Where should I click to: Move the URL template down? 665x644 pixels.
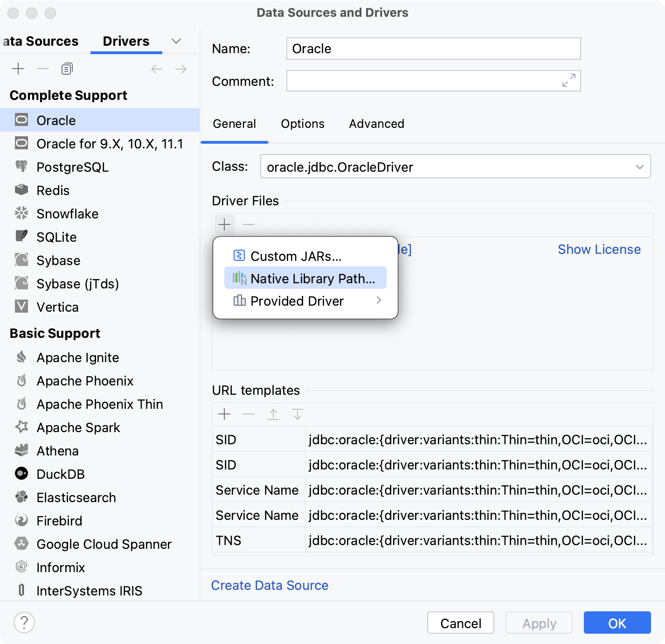click(x=298, y=414)
